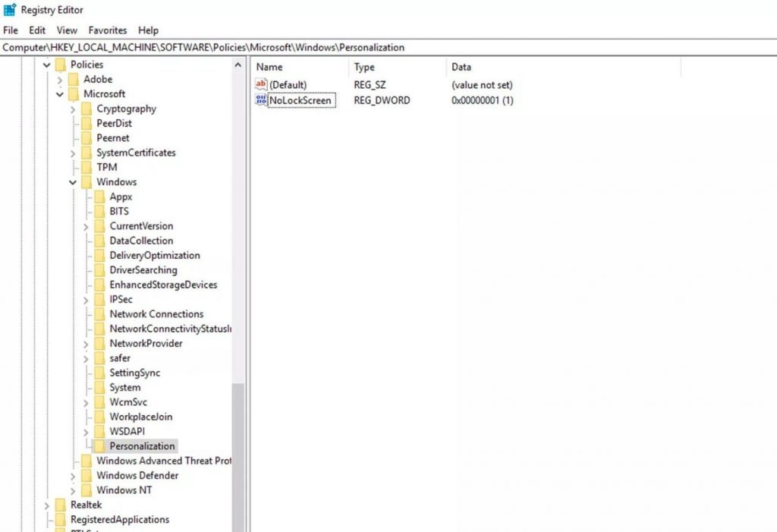This screenshot has width=777, height=532.
Task: Expand the Cryptography key chevron
Action: pos(74,109)
